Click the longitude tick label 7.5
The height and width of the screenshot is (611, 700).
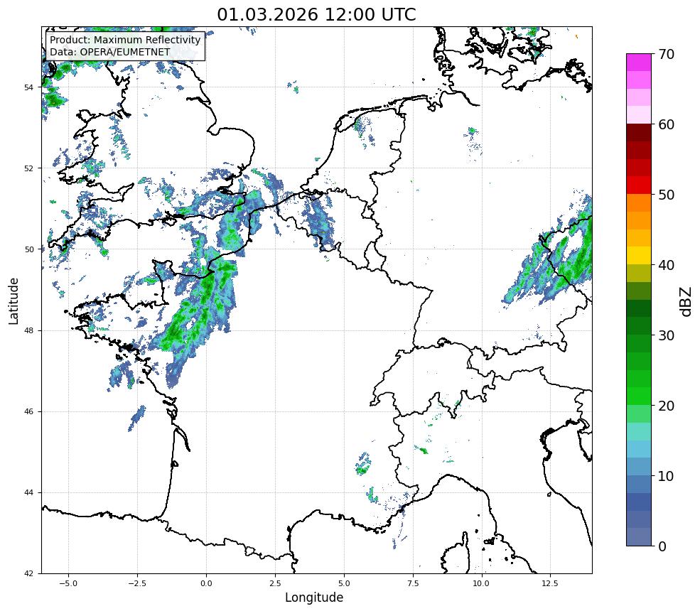click(413, 583)
